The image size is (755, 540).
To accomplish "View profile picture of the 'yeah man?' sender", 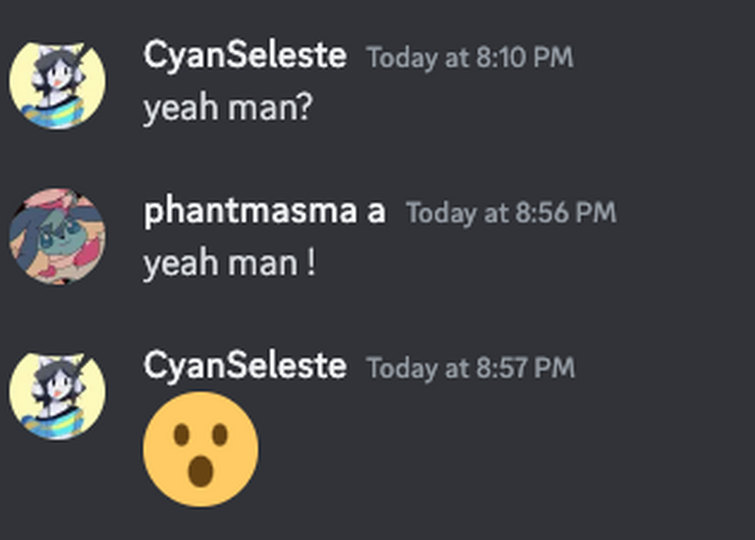I will pos(57,85).
